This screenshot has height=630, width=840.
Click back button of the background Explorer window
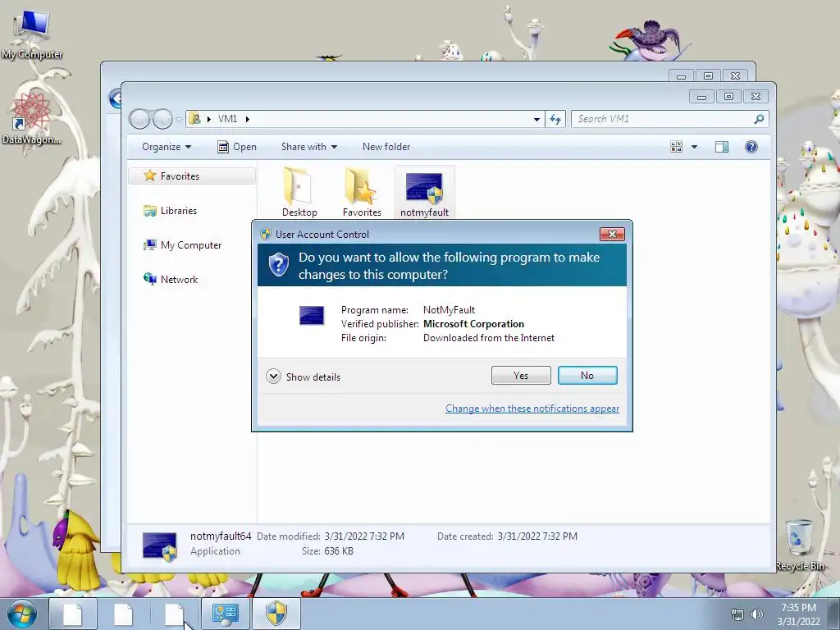(x=115, y=98)
